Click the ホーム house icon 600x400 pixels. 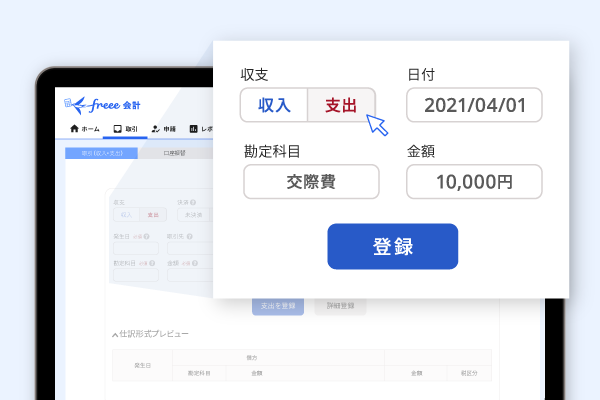74,130
